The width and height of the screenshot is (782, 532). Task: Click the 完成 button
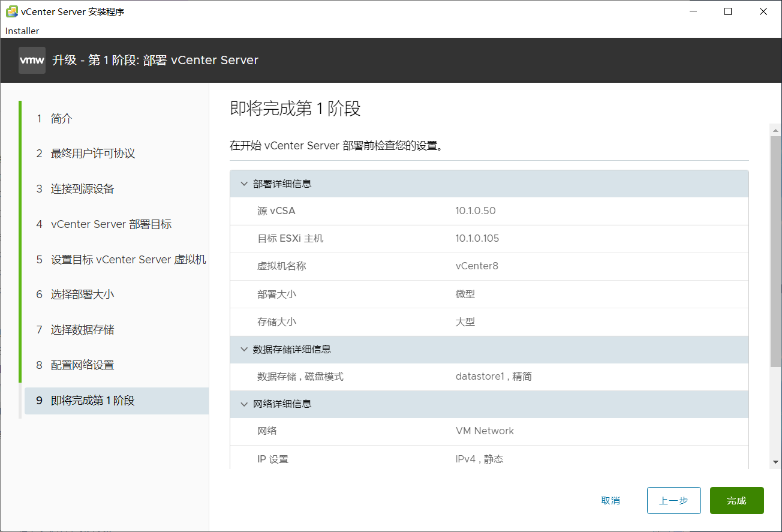click(736, 500)
